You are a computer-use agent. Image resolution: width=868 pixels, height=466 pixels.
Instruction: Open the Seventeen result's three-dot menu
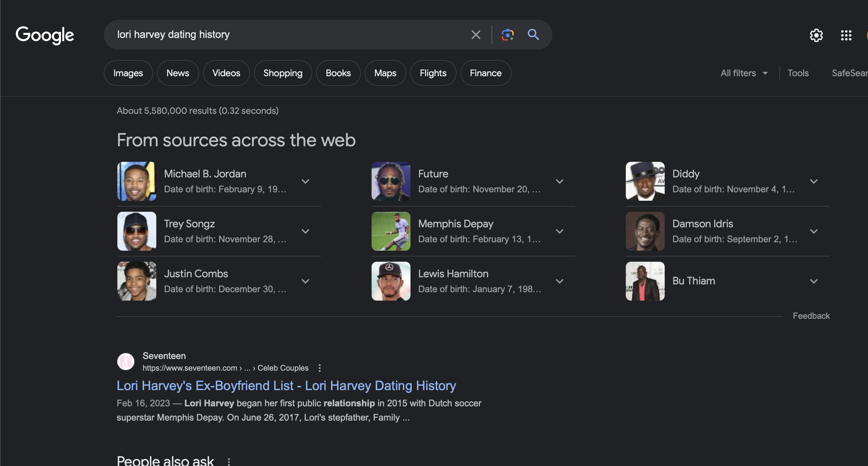click(x=319, y=368)
